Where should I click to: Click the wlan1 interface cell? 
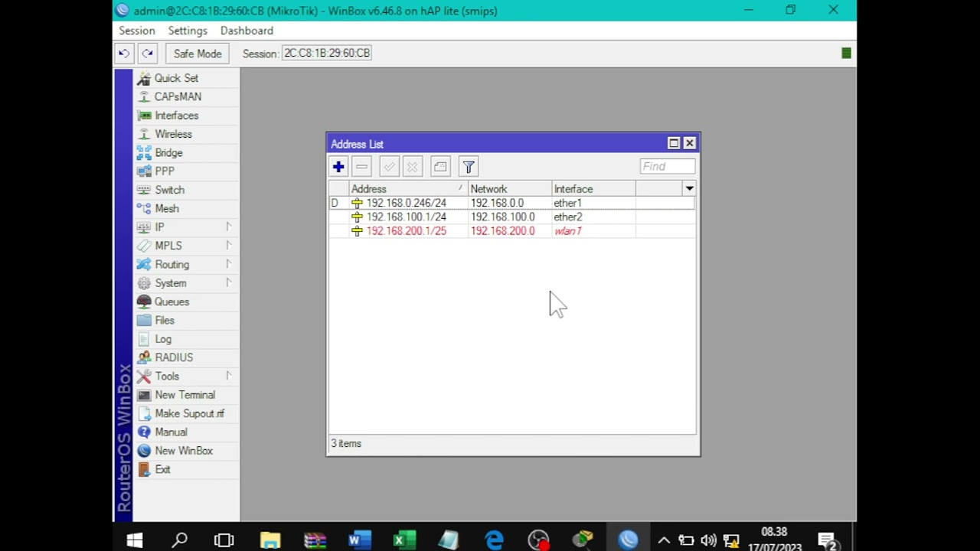click(x=567, y=231)
